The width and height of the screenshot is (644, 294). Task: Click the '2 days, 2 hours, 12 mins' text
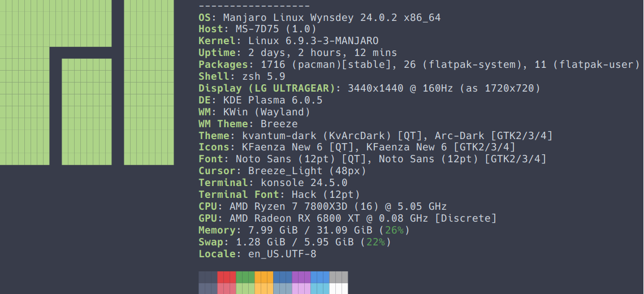click(322, 53)
